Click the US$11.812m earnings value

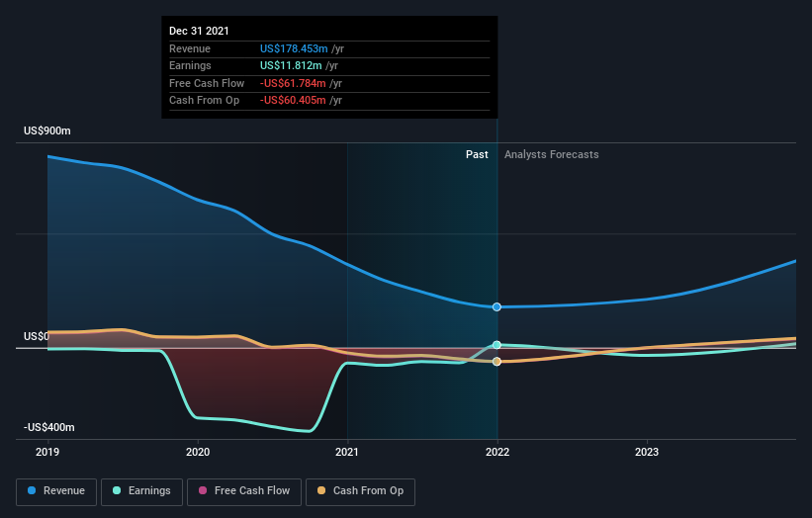(291, 65)
